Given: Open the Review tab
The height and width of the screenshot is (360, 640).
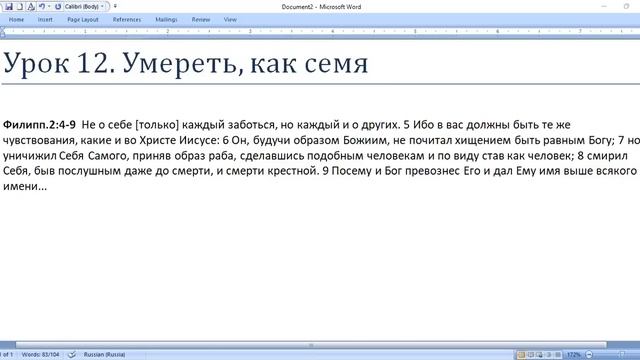Looking at the screenshot, I should point(201,20).
